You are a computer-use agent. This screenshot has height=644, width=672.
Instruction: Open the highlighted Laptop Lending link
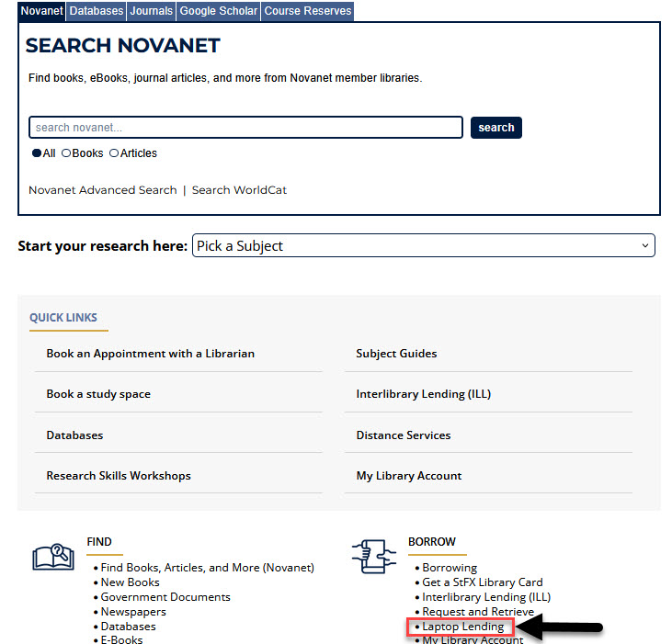tap(462, 627)
